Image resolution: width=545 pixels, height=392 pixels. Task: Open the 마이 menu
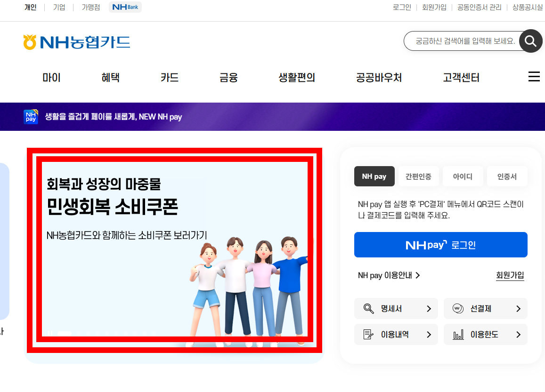pyautogui.click(x=51, y=78)
